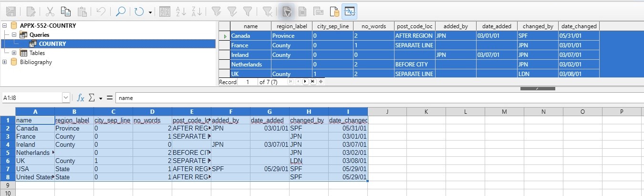Click the Data to Fields icon
The height and width of the screenshot is (196, 644).
[x=302, y=11]
